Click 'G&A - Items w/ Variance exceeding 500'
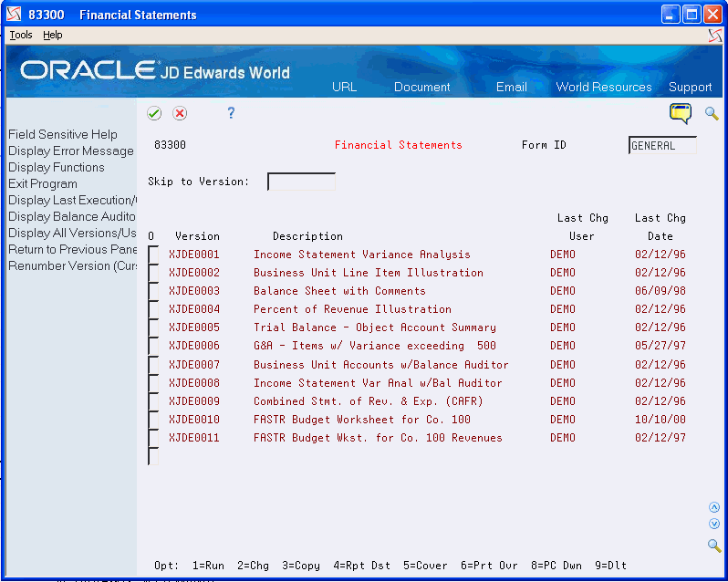 click(375, 346)
